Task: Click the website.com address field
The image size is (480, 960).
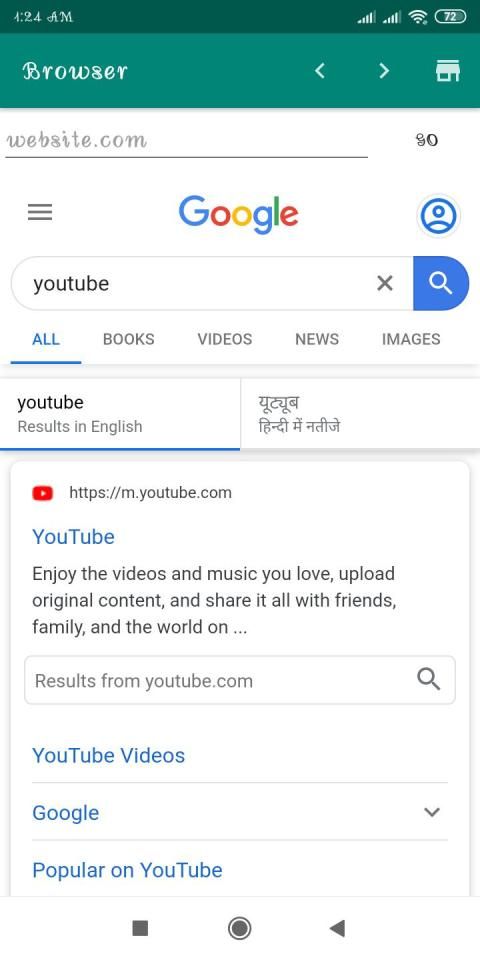Action: click(x=187, y=141)
